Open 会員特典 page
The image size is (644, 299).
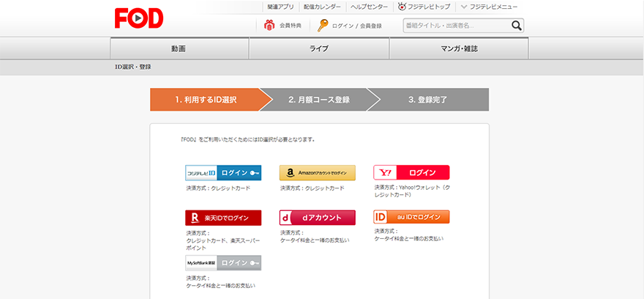[x=291, y=26]
